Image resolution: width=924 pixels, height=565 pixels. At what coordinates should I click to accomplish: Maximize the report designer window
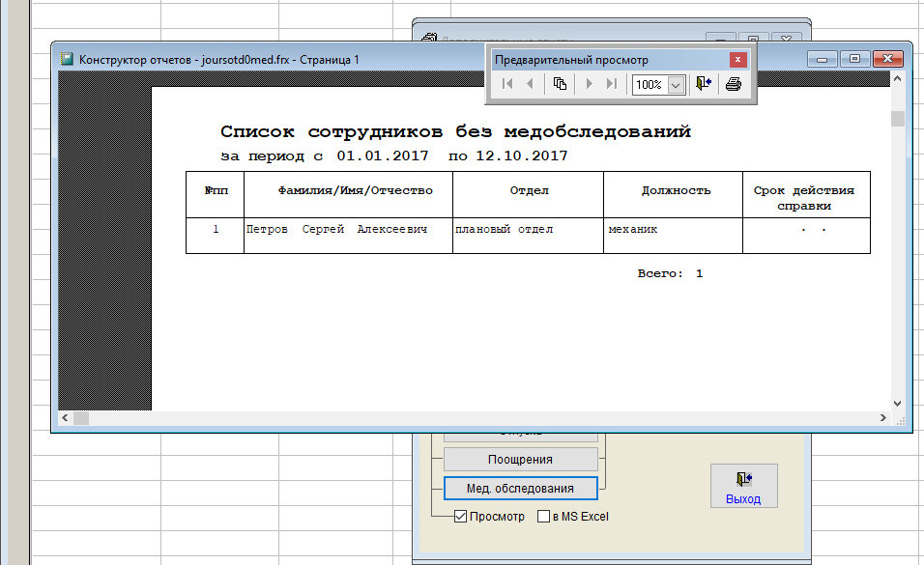[x=854, y=59]
